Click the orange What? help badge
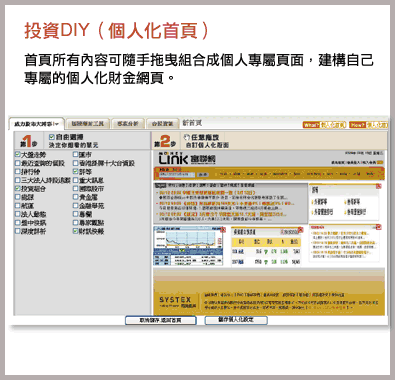 click(311, 125)
